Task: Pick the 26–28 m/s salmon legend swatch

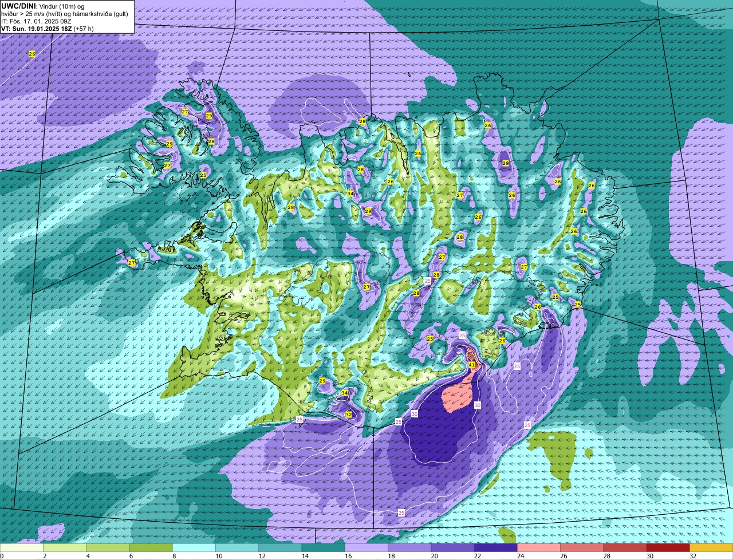Action: pos(582,548)
